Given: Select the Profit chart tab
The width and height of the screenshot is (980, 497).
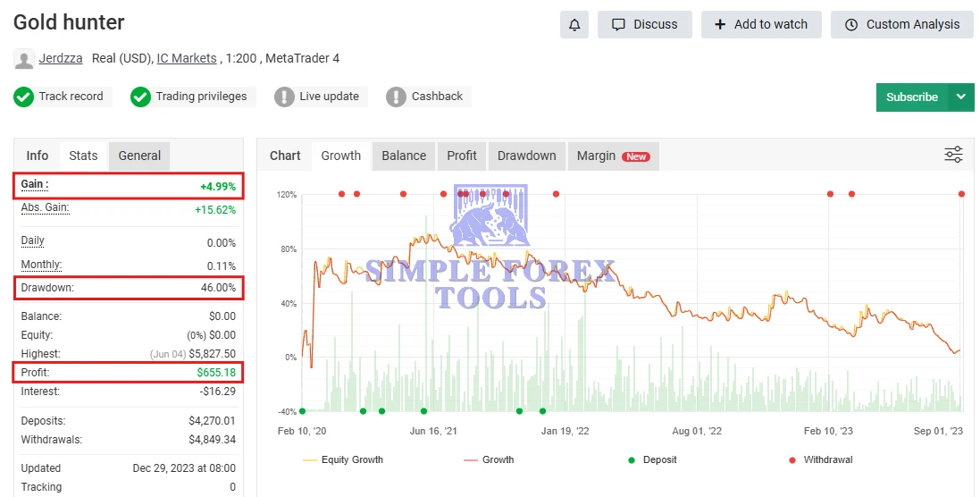Looking at the screenshot, I should coord(462,156).
